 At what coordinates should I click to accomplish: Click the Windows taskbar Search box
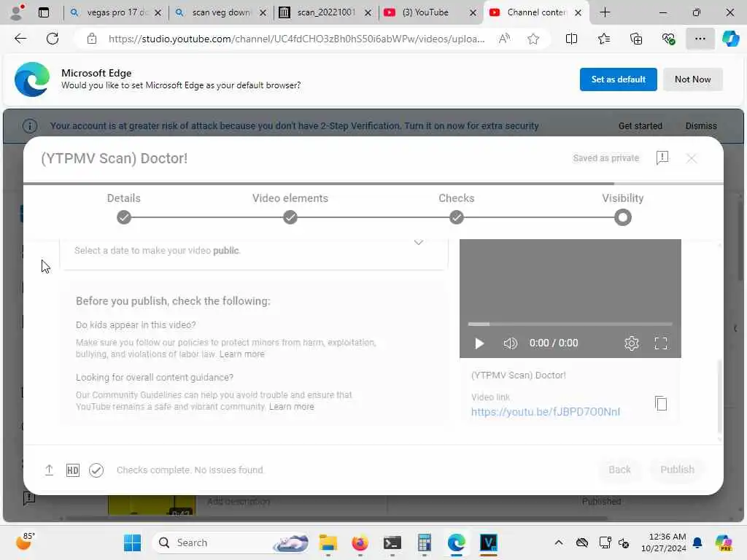(231, 542)
